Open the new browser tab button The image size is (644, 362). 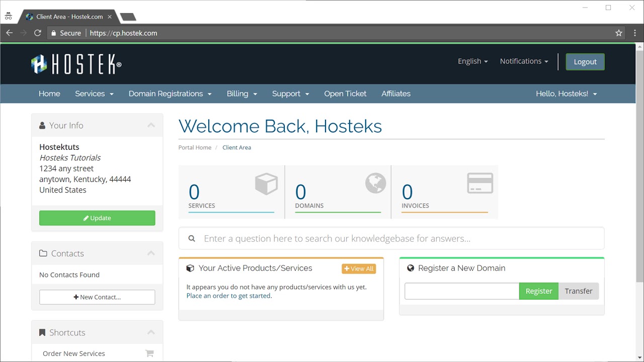128,17
